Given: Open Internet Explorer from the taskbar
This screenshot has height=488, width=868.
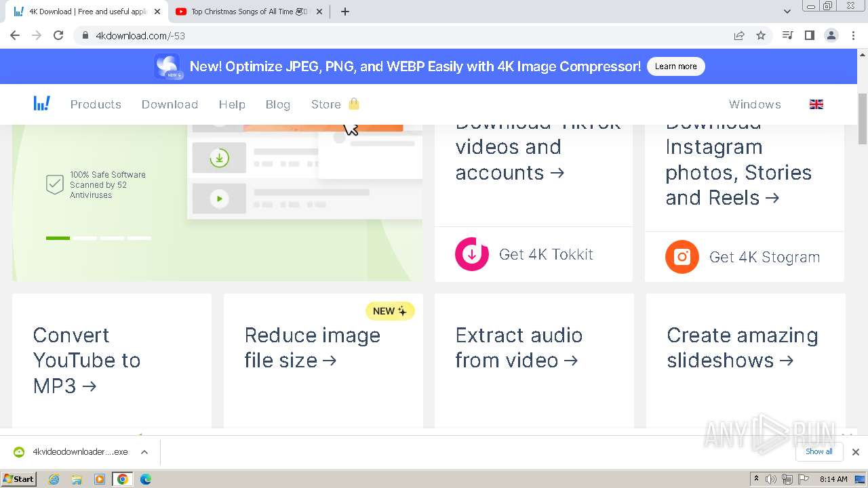Looking at the screenshot, I should pyautogui.click(x=54, y=479).
